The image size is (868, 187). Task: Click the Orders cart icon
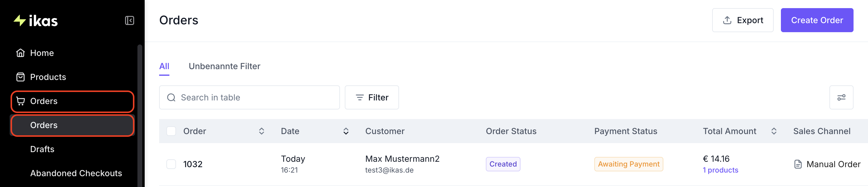(x=20, y=101)
